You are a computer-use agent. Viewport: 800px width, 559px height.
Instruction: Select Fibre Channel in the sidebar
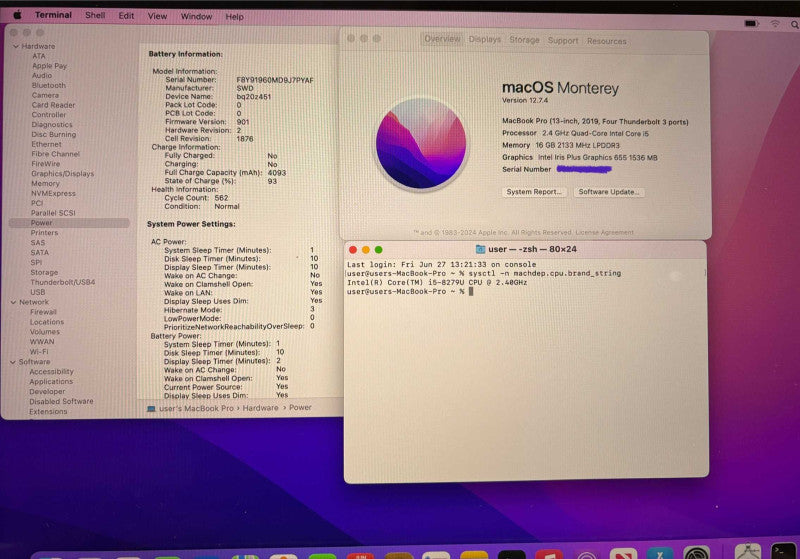(56, 154)
